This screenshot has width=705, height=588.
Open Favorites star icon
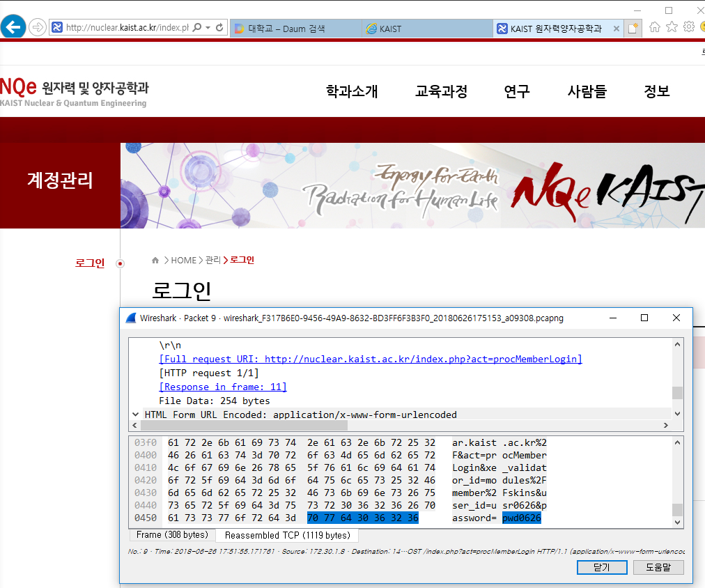672,27
